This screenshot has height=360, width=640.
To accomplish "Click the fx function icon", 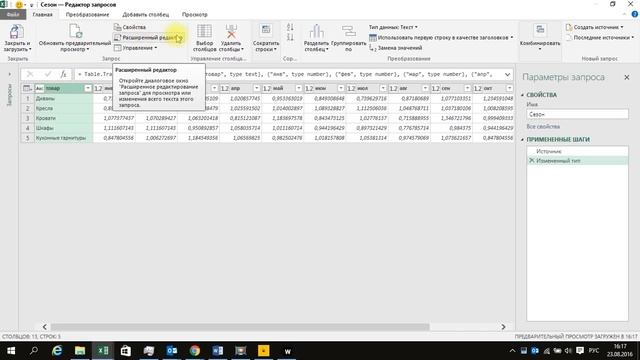I will pyautogui.click(x=63, y=74).
